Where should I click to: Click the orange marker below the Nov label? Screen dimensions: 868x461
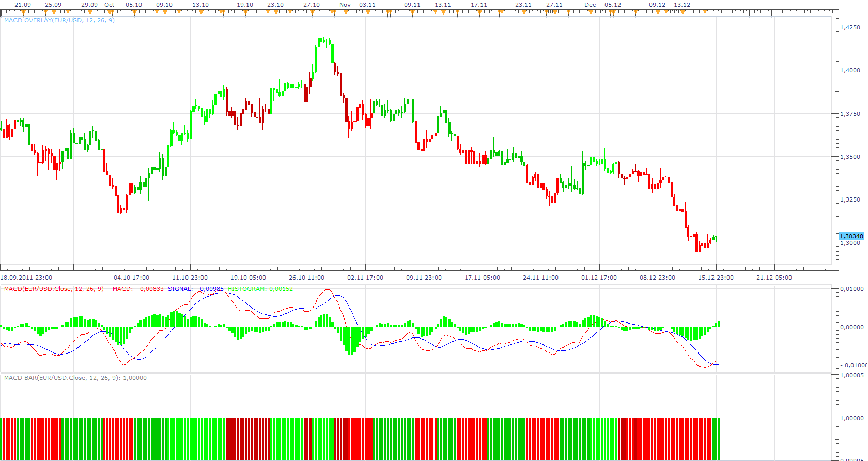(x=345, y=12)
